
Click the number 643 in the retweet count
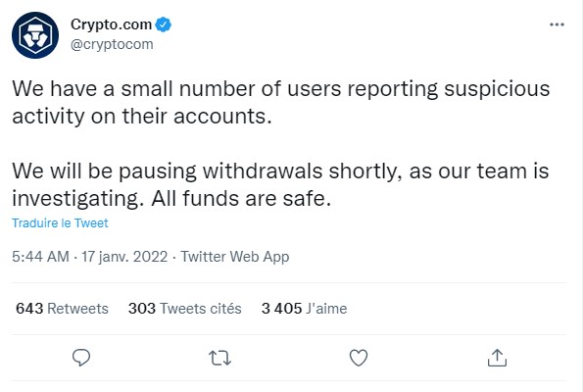point(29,309)
